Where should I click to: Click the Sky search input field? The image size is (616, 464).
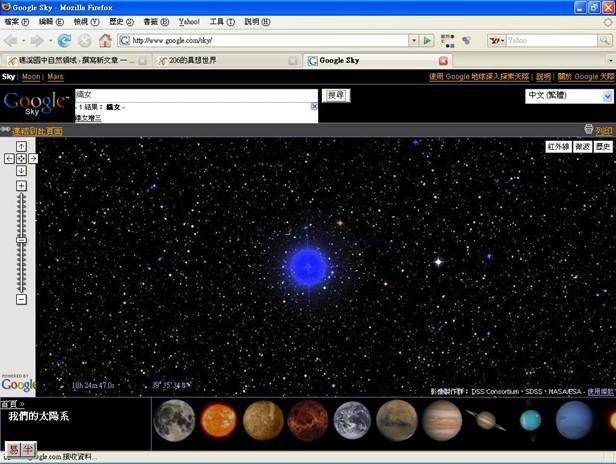pyautogui.click(x=196, y=95)
